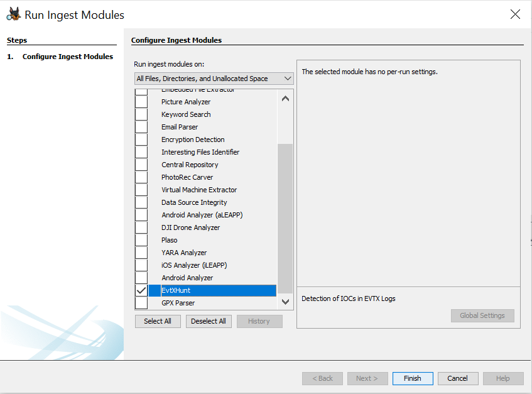Tick the PhotoRec Carver checkbox
The image size is (532, 394).
tap(141, 177)
